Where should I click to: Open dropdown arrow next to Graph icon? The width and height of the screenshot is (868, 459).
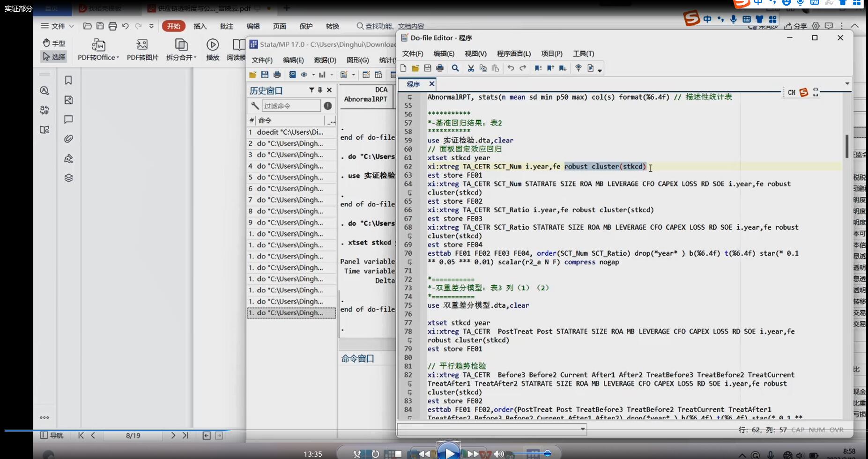coord(332,75)
